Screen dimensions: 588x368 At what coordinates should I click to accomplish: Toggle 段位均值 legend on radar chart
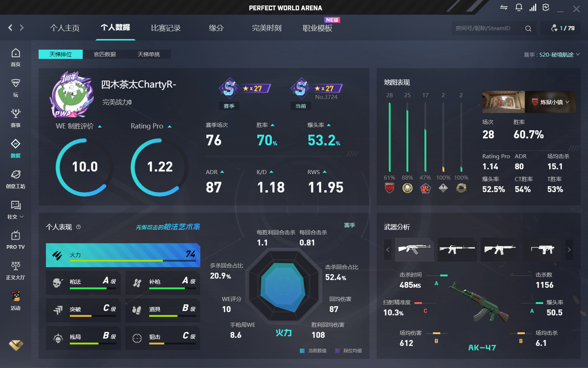click(348, 351)
